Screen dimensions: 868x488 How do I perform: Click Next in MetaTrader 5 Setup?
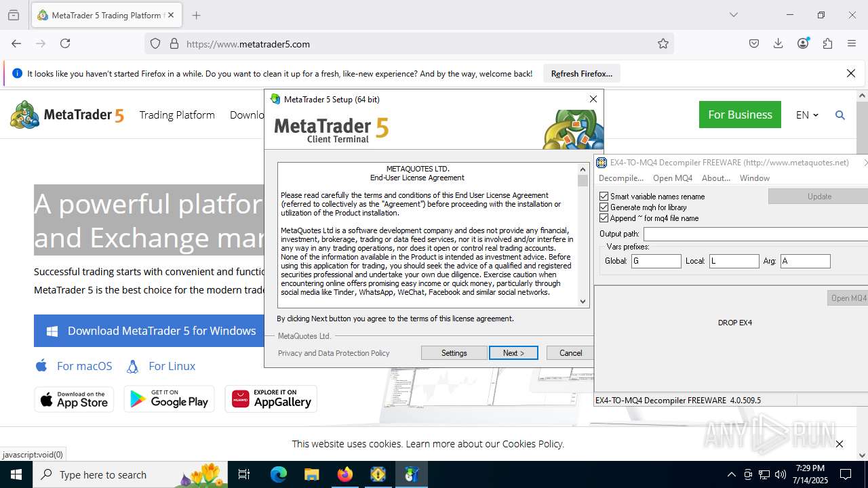pyautogui.click(x=513, y=353)
